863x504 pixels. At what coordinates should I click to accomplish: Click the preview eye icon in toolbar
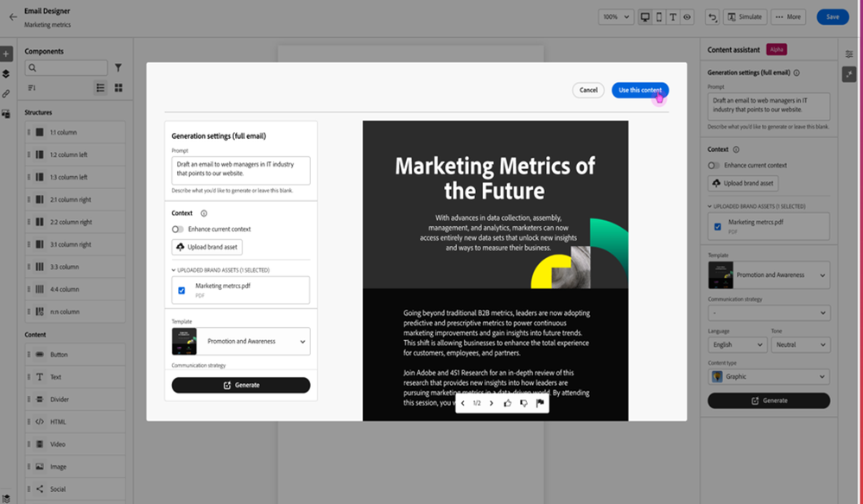688,17
